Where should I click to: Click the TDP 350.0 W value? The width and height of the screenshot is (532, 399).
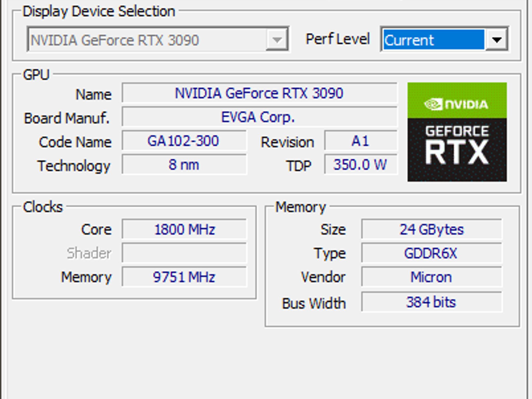pos(361,164)
